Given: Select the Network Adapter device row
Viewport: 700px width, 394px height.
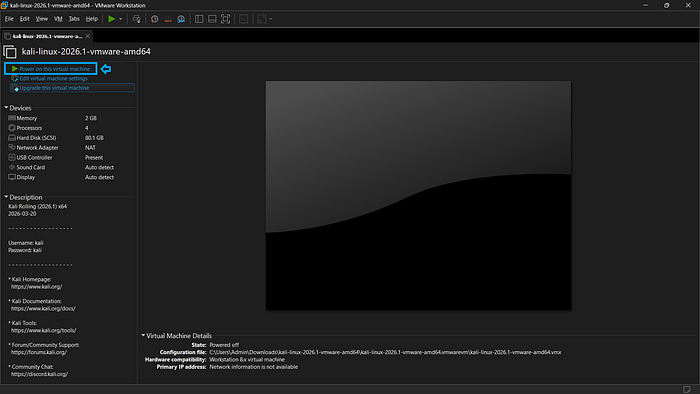Looking at the screenshot, I should click(x=71, y=148).
